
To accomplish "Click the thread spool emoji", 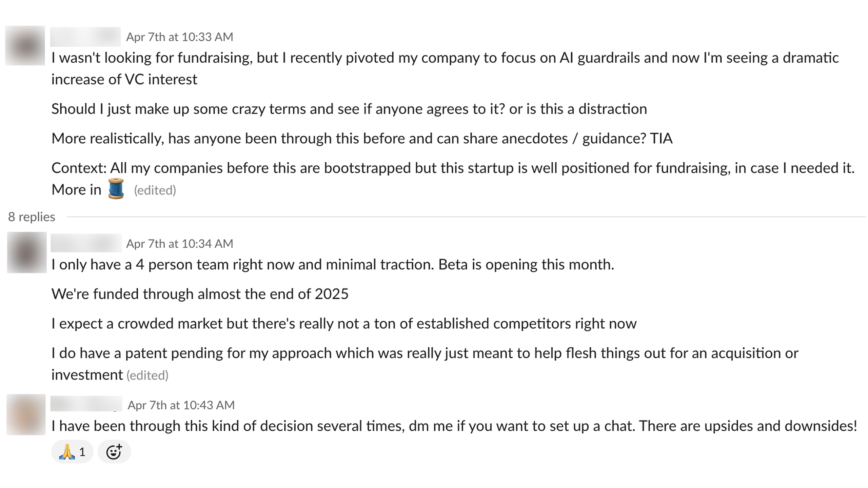I will pyautogui.click(x=116, y=189).
